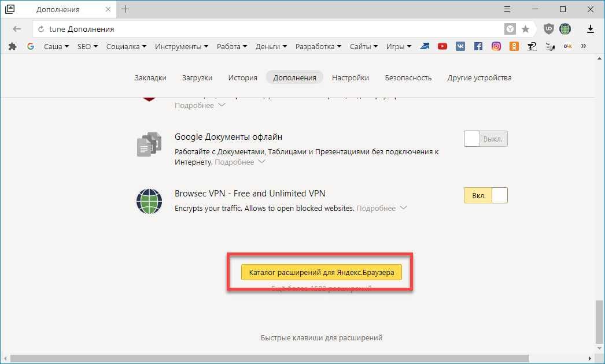Viewport: 605px width, 364px height.
Task: Expand the Инструменты bookmarks folder
Action: [182, 46]
